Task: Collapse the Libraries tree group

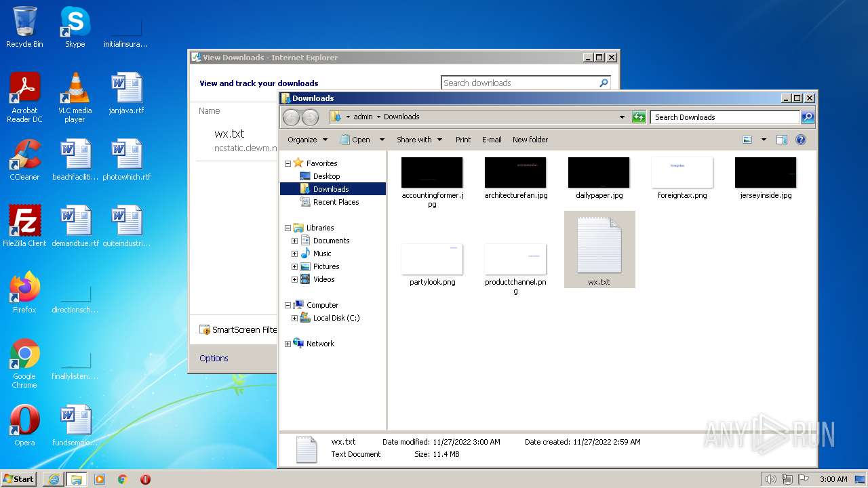Action: pyautogui.click(x=288, y=228)
